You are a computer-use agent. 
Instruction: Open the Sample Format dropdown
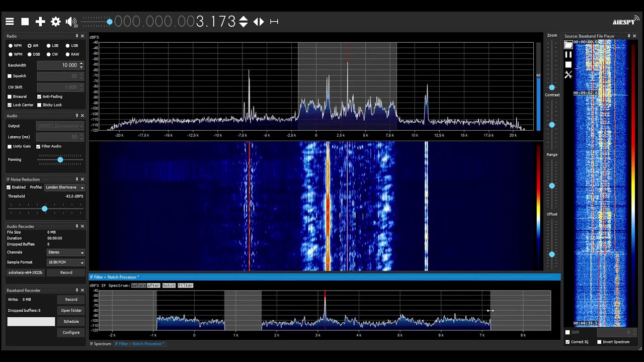point(65,262)
